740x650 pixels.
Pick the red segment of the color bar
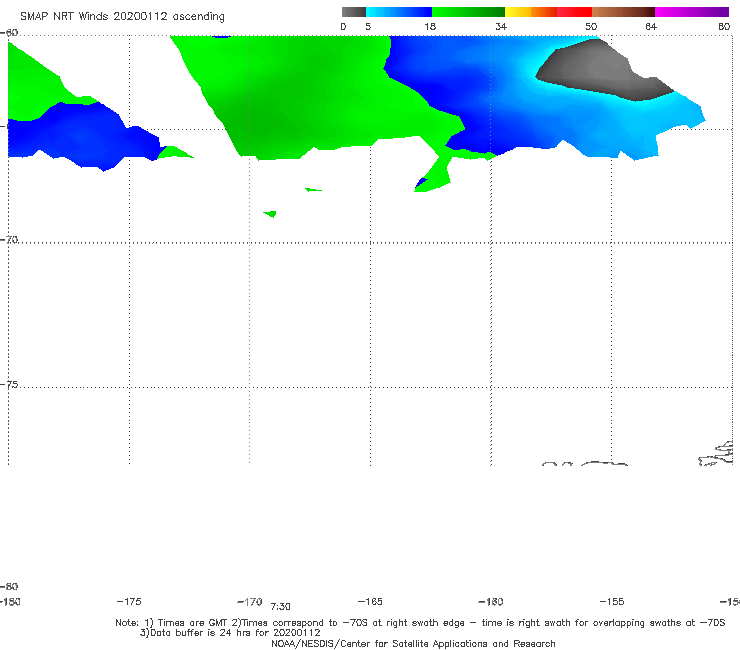coord(574,12)
